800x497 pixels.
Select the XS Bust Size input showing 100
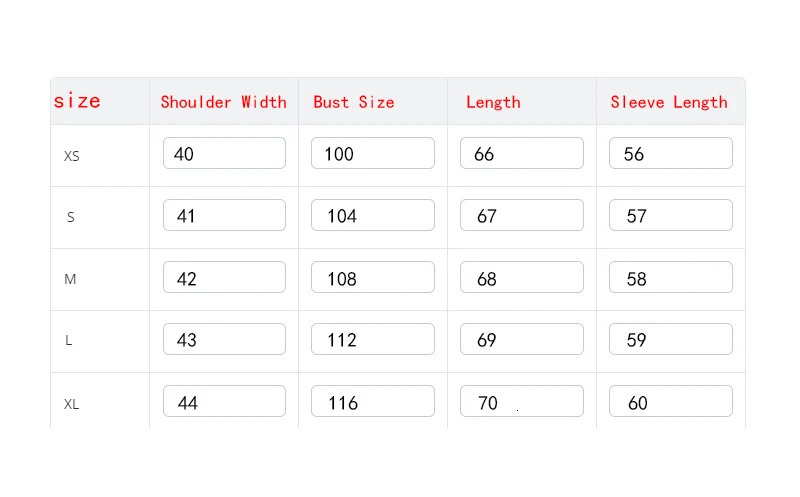(373, 153)
